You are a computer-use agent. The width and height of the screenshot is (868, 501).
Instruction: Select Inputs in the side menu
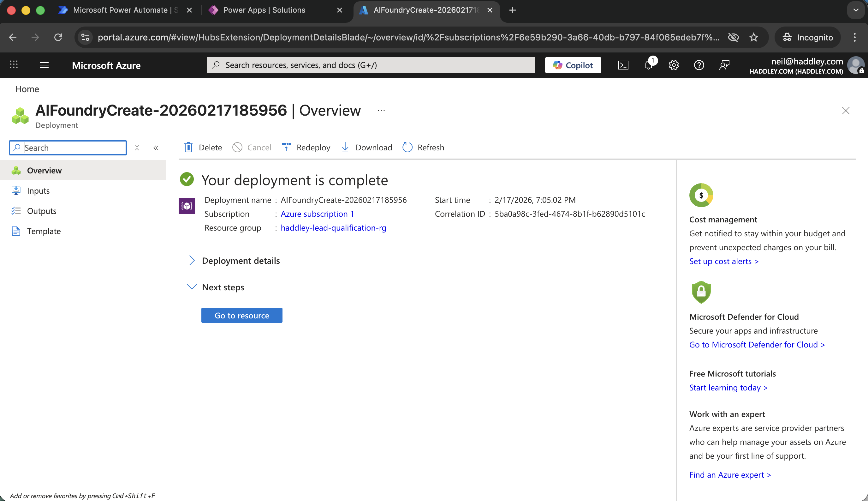coord(38,190)
